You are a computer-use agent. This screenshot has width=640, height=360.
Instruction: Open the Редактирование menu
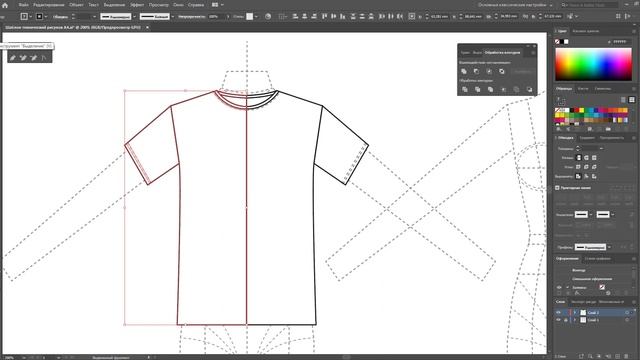click(49, 5)
